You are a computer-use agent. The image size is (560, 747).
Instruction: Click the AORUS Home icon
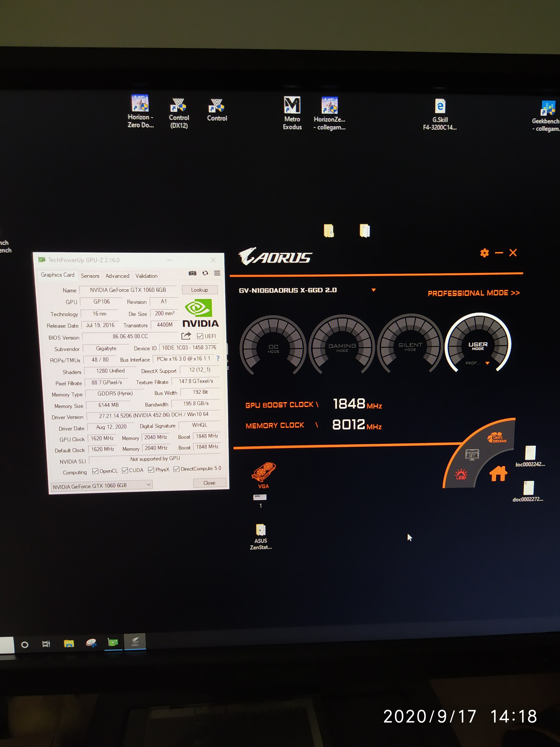pyautogui.click(x=498, y=473)
